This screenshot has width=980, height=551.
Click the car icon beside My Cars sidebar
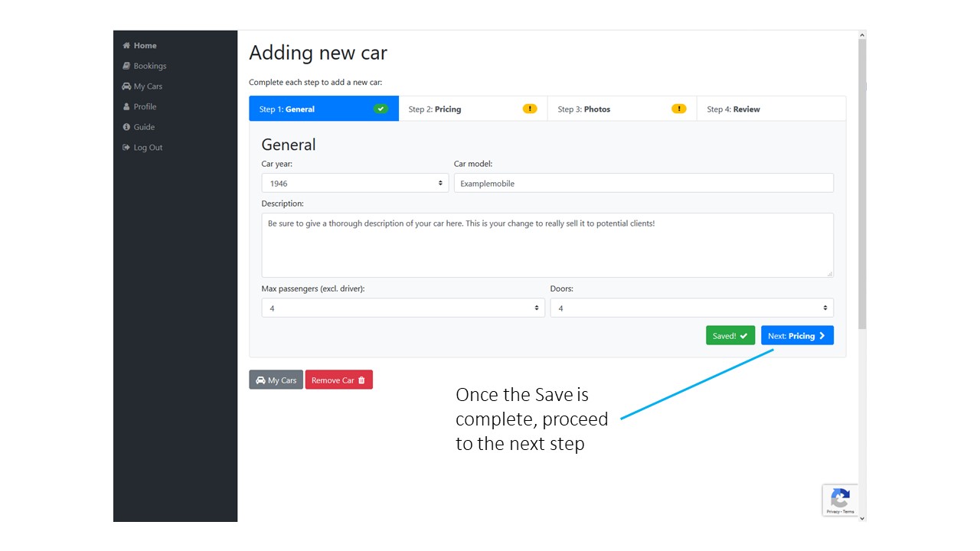pos(126,86)
